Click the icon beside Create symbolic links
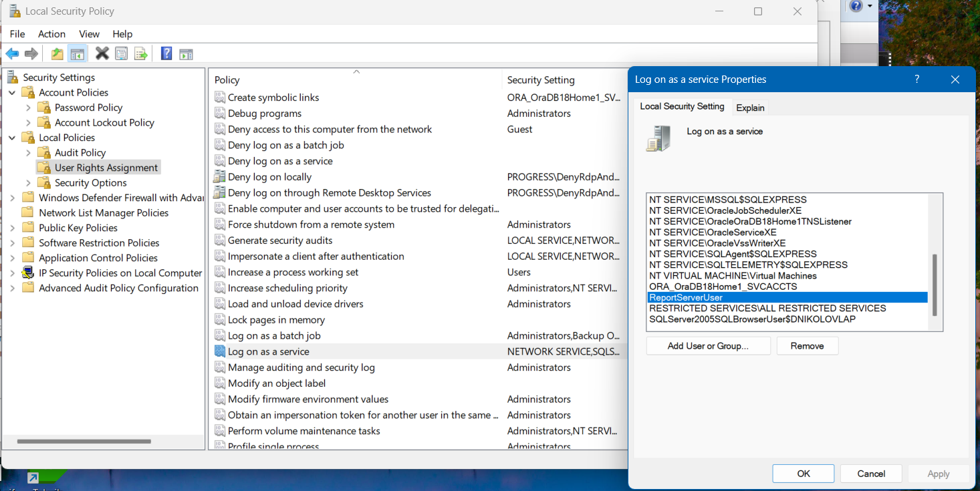This screenshot has width=980, height=491. [x=220, y=98]
